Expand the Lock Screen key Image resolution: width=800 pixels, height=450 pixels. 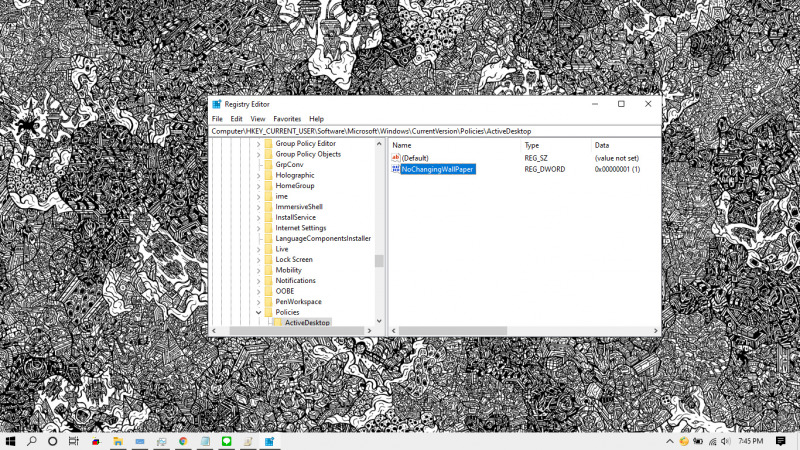coord(258,260)
